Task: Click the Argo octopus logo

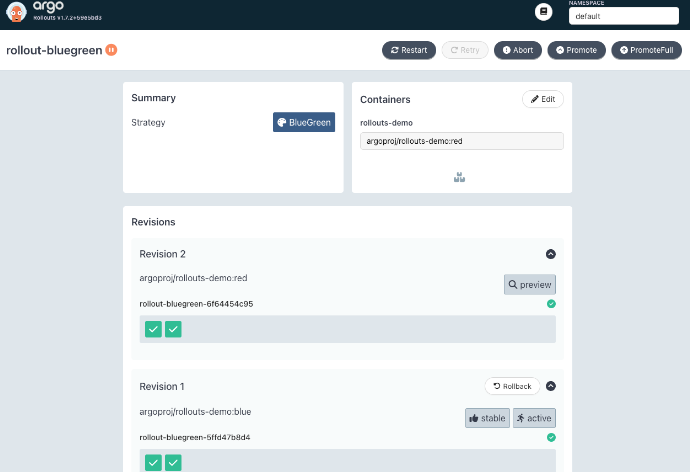Action: (x=16, y=12)
